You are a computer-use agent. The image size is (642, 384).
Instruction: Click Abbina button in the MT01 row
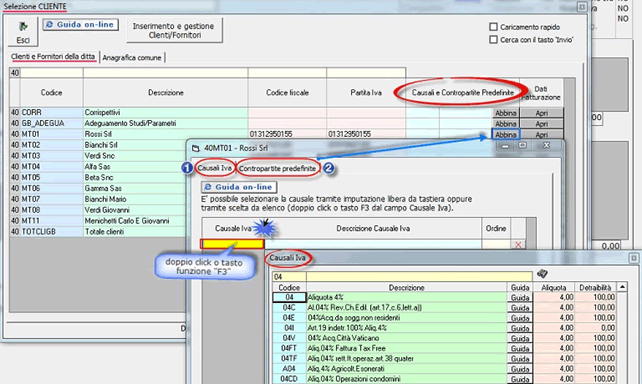pyautogui.click(x=506, y=134)
